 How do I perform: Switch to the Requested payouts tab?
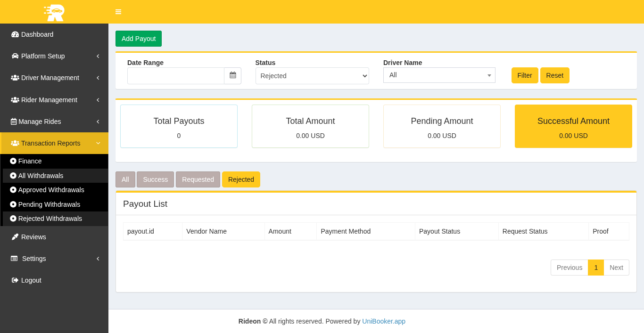coord(198,179)
